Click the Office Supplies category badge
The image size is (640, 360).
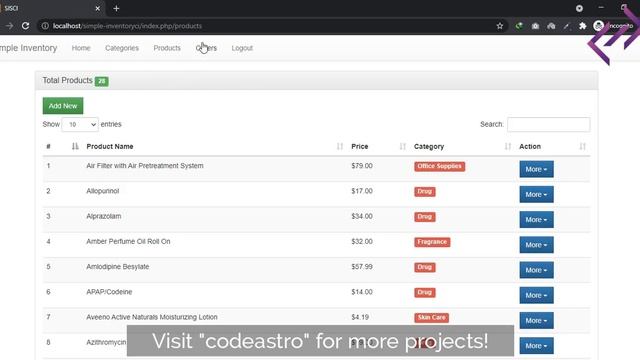coord(439,166)
